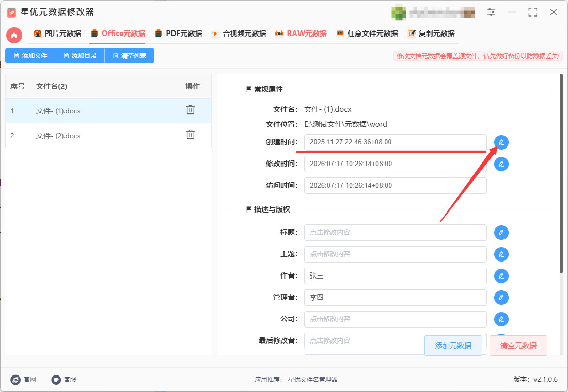Click the version text v2.1.0.6
The width and height of the screenshot is (568, 392).
(x=545, y=379)
